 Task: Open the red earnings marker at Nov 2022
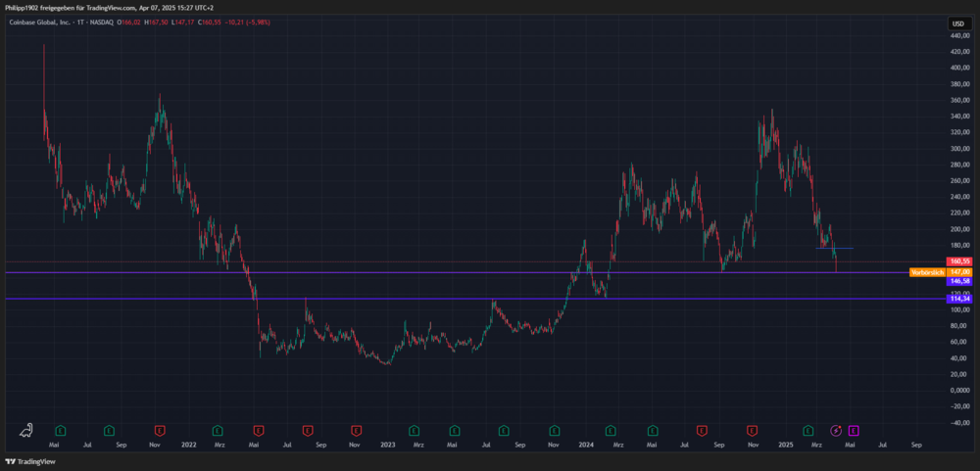[x=358, y=429]
